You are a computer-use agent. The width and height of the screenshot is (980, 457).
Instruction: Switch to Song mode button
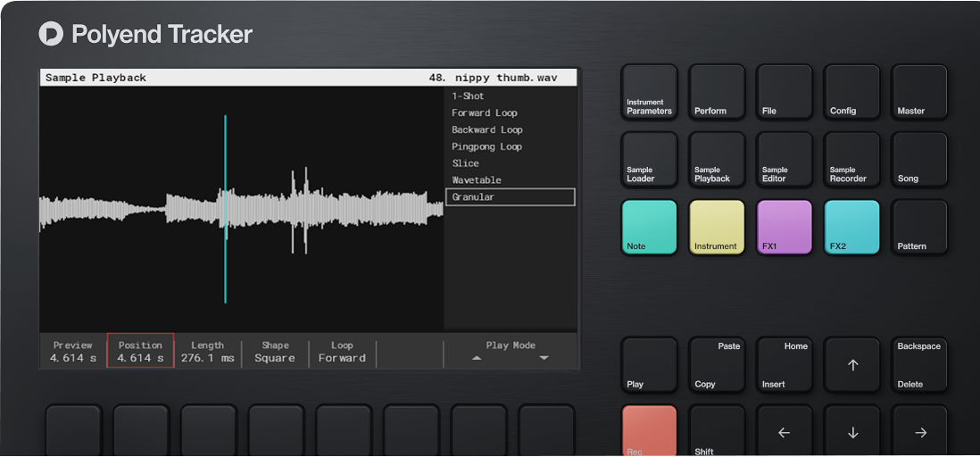click(919, 160)
